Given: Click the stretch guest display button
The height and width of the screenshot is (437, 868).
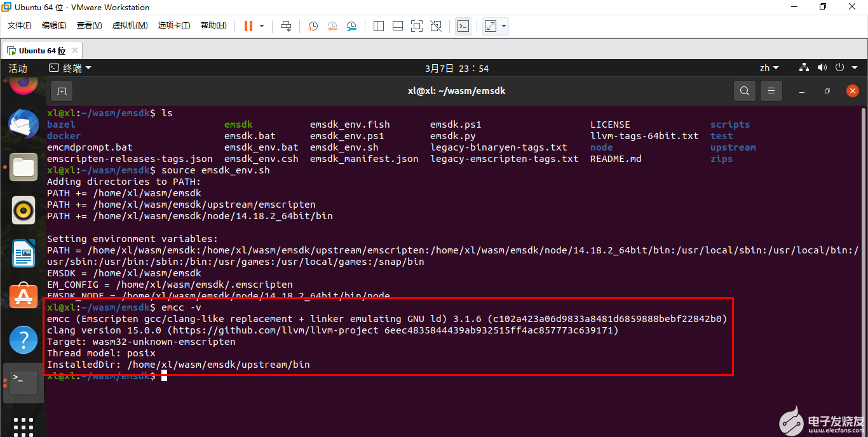Looking at the screenshot, I should [491, 26].
